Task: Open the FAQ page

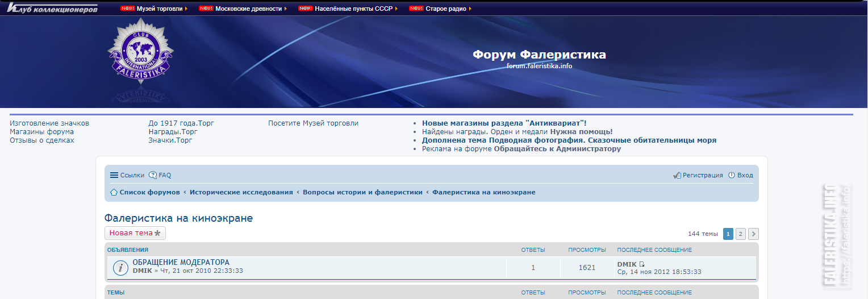Action: pos(165,175)
